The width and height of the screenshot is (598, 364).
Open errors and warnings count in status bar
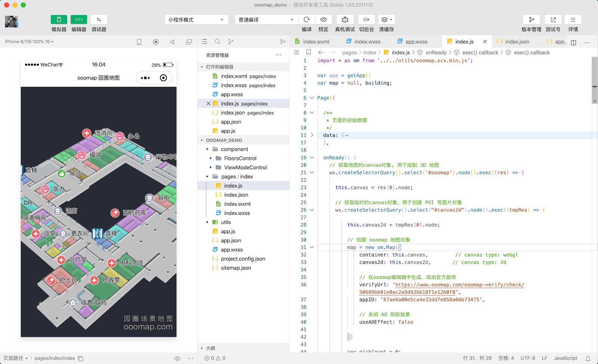click(x=215, y=358)
